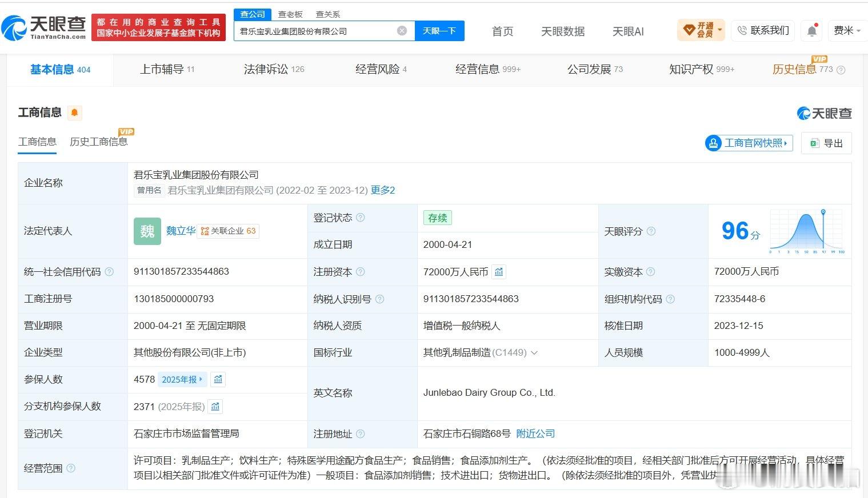868x498 pixels.
Task: Click the 导出 export button
Action: pos(826,143)
